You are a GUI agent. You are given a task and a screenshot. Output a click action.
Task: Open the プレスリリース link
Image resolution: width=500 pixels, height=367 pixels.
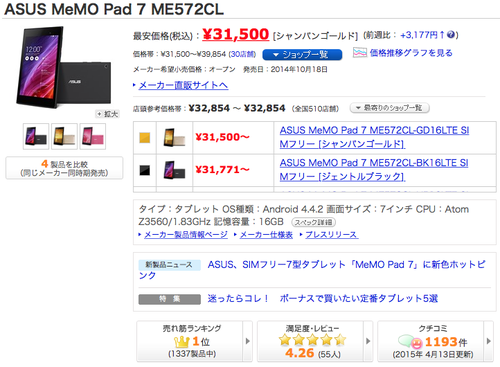(x=332, y=235)
